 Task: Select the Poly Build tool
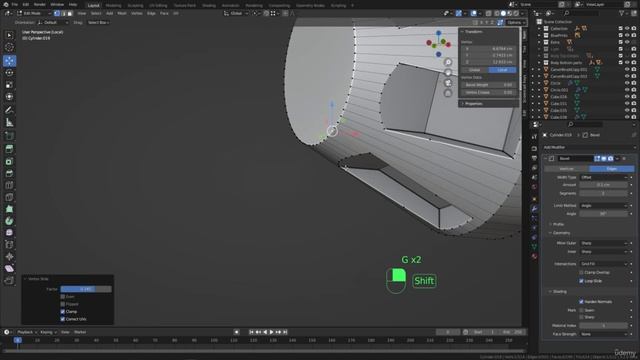click(9, 209)
